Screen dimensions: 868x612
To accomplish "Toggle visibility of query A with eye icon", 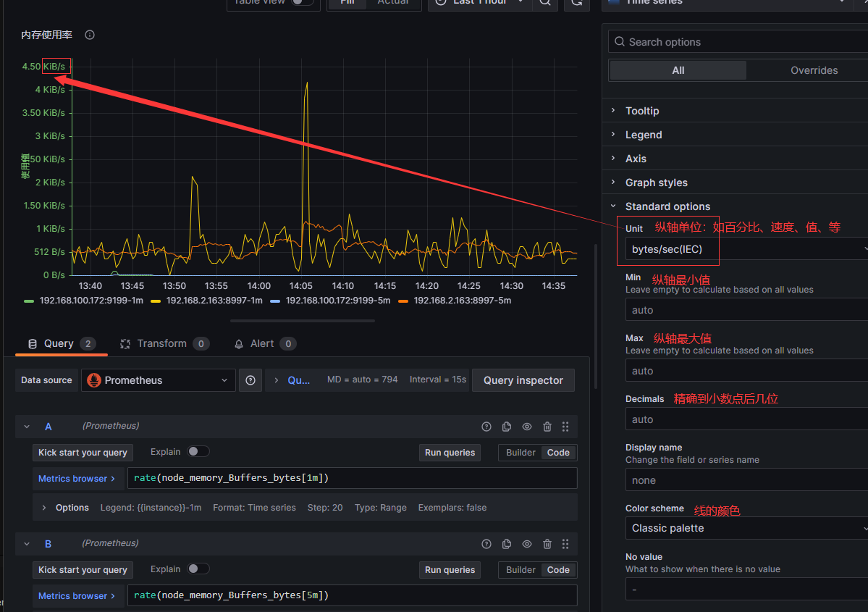I will click(x=527, y=427).
